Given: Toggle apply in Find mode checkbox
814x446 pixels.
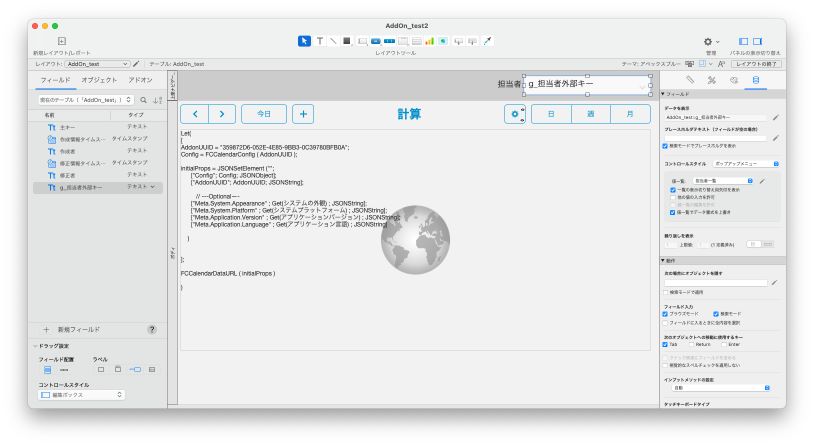Looking at the screenshot, I should tap(666, 292).
